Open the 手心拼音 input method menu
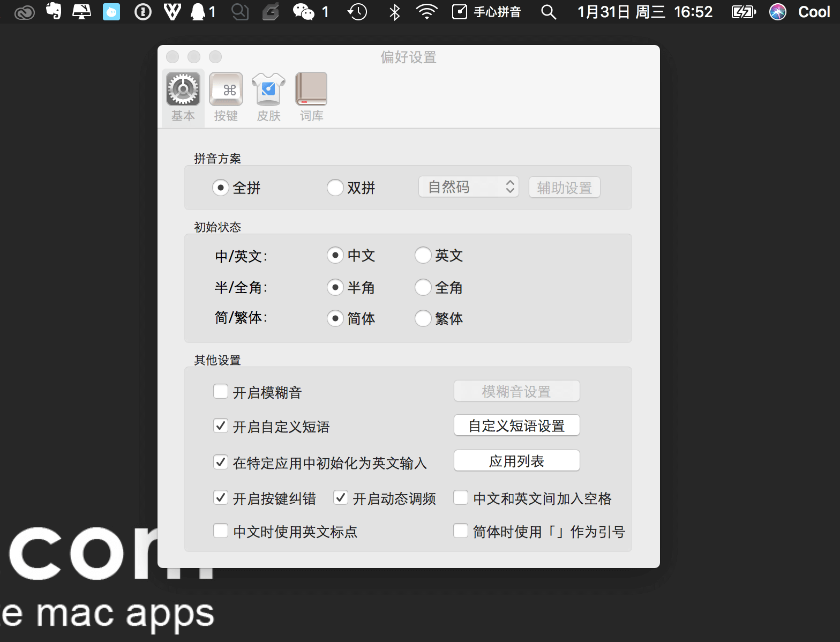Image resolution: width=840 pixels, height=642 pixels. pos(486,11)
